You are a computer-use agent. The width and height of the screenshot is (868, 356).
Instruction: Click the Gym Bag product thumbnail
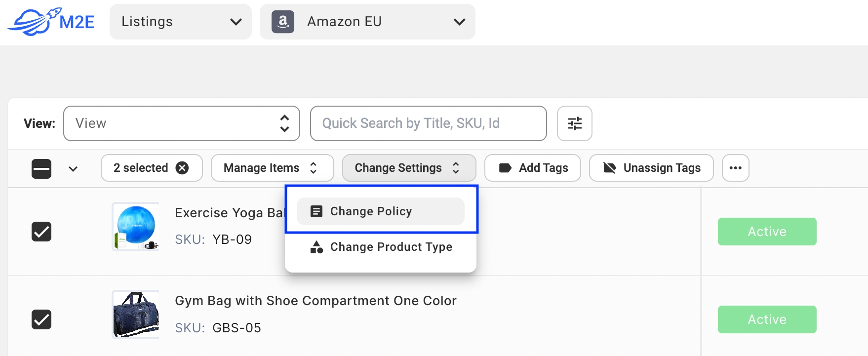pyautogui.click(x=136, y=314)
